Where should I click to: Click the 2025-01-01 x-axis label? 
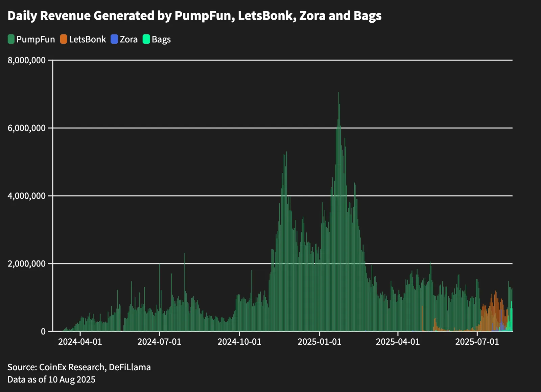point(320,342)
